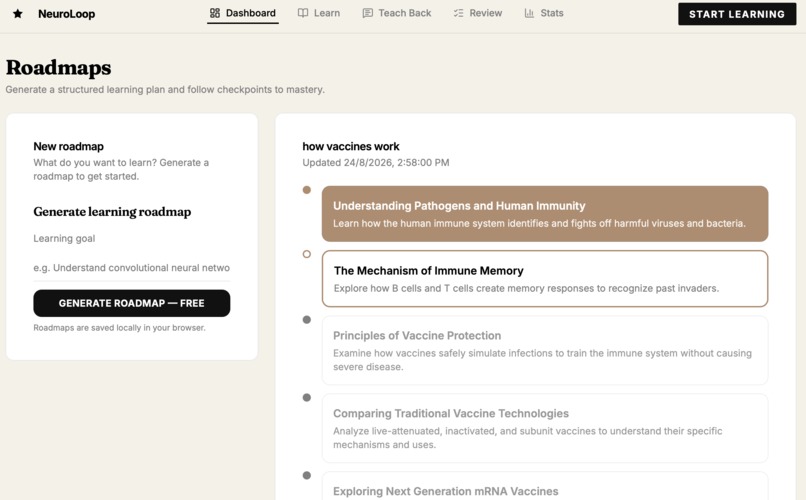Select The Mechanism of Immune Memory card

click(545, 279)
